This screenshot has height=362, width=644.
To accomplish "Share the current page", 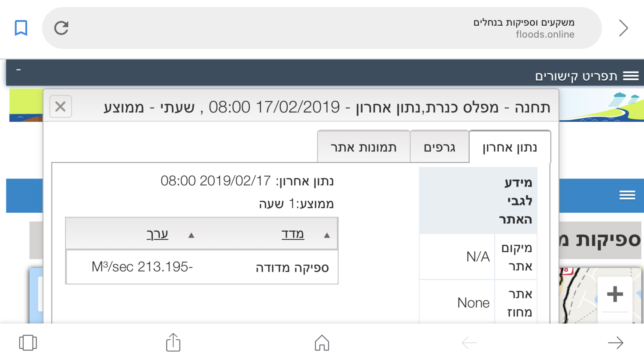I will coord(173,342).
